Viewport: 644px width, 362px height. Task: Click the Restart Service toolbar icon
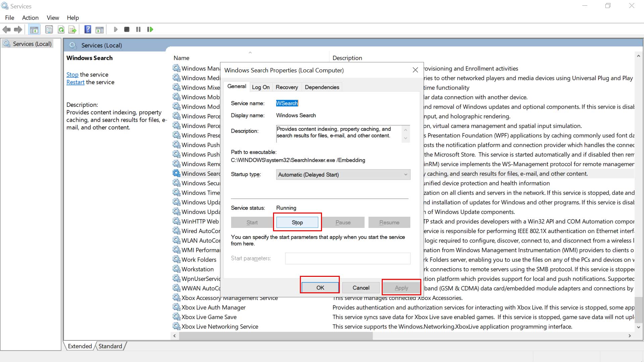(x=150, y=29)
